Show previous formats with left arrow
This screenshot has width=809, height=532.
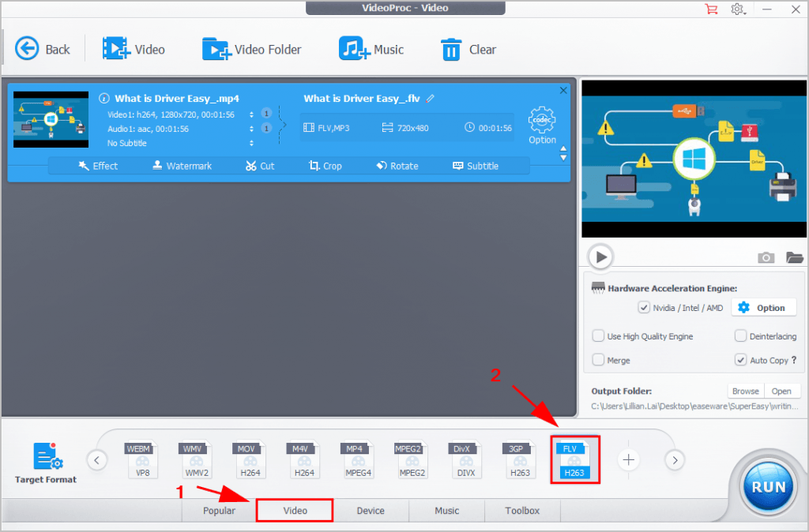(97, 459)
